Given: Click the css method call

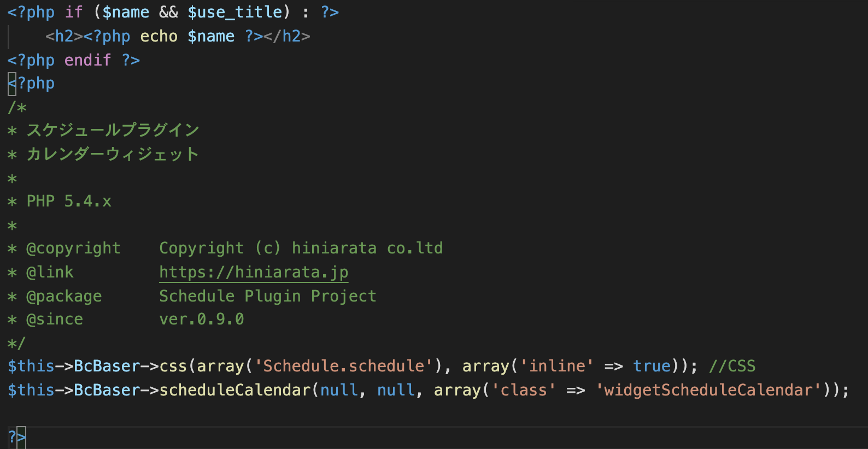Looking at the screenshot, I should coord(173,366).
